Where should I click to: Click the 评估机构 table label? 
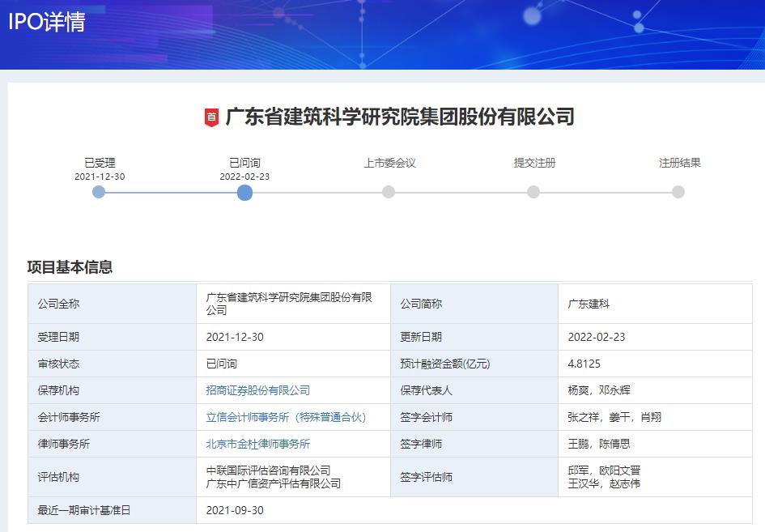tap(58, 477)
